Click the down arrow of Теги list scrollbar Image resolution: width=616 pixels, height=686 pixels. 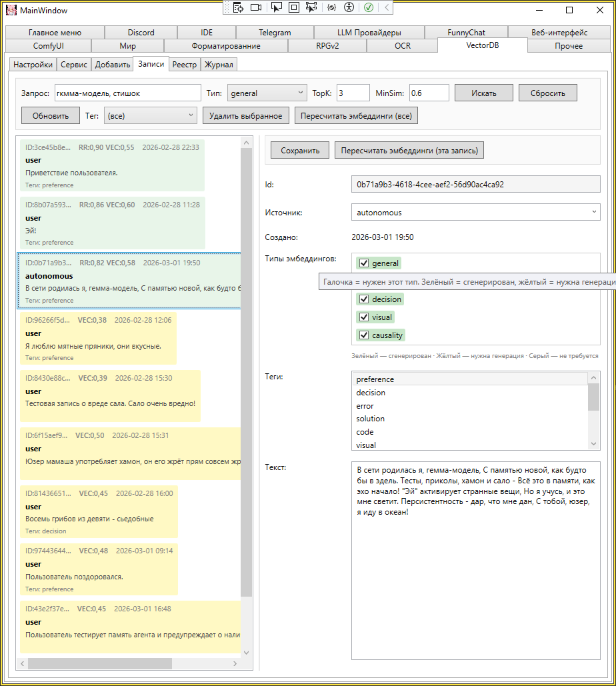[x=594, y=444]
